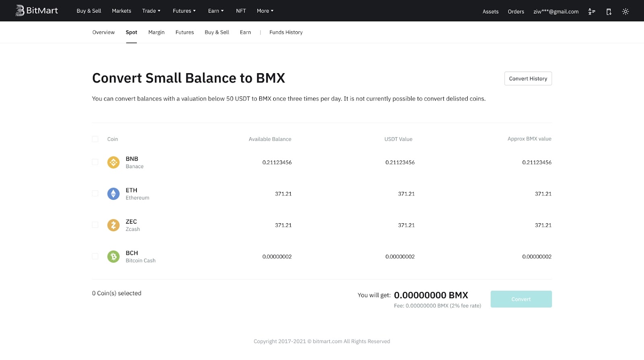
Task: Click the BCH coin icon
Action: (x=114, y=257)
